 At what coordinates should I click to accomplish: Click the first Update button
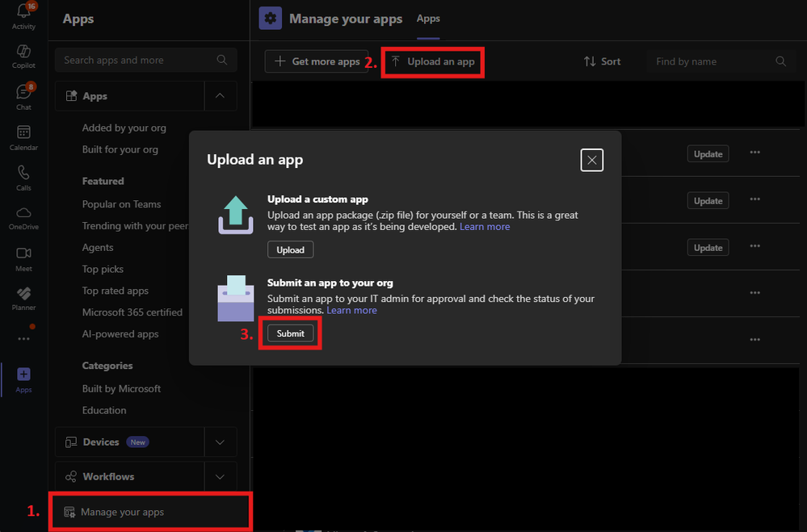(x=708, y=154)
